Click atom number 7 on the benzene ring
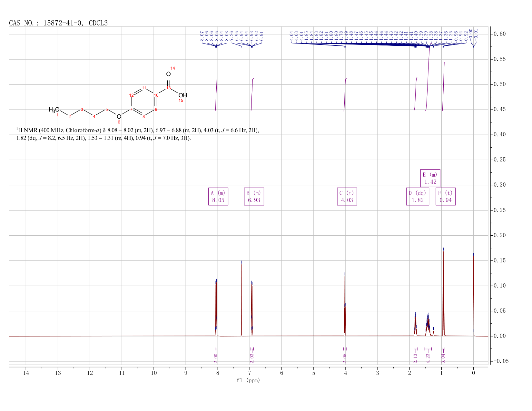The image size is (532, 411). 131,109
